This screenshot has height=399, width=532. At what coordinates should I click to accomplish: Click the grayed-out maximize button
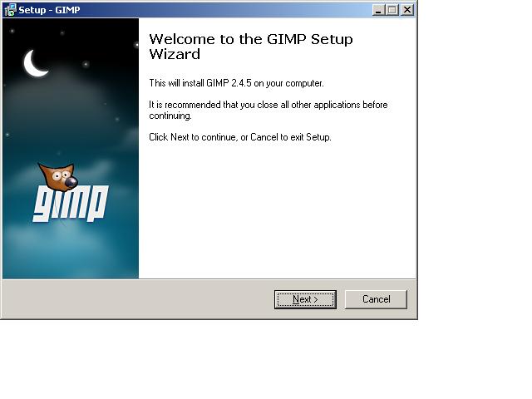pos(392,10)
